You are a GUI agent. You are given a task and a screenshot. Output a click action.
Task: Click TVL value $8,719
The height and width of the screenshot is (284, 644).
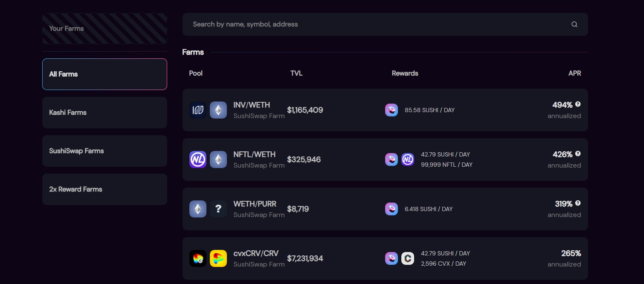pyautogui.click(x=298, y=209)
